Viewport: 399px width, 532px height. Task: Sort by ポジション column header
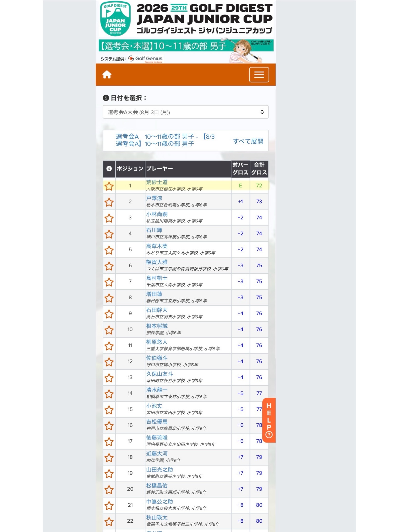tap(130, 169)
